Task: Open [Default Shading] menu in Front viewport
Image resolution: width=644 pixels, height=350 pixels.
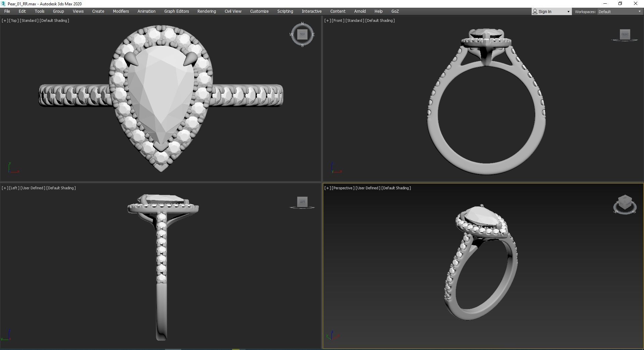Action: 380,20
